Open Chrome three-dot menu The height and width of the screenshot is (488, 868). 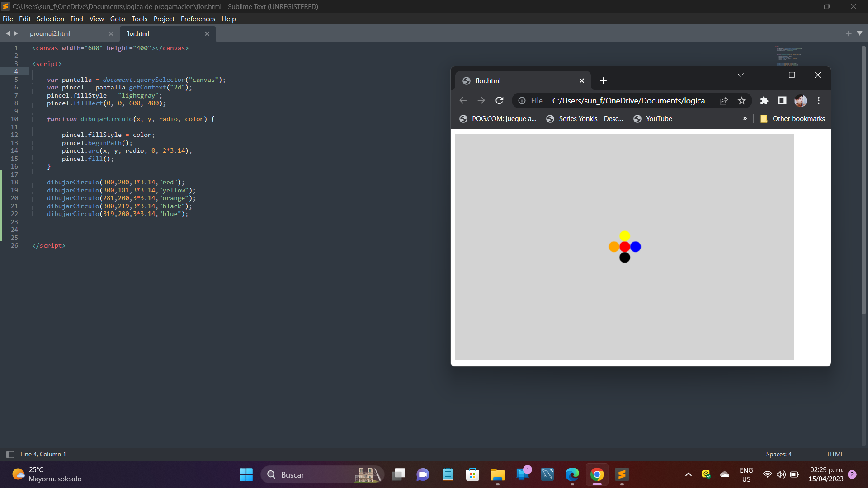tap(819, 101)
